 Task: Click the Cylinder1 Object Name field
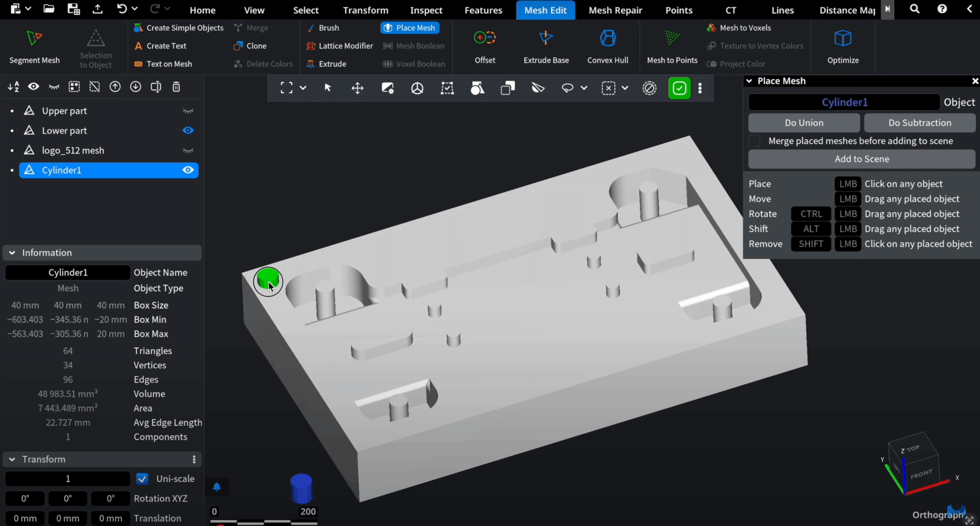tap(68, 272)
